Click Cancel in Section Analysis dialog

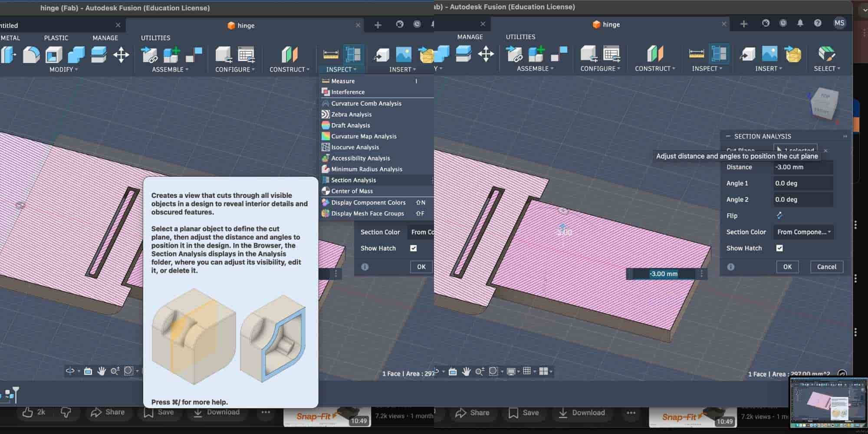tap(827, 267)
